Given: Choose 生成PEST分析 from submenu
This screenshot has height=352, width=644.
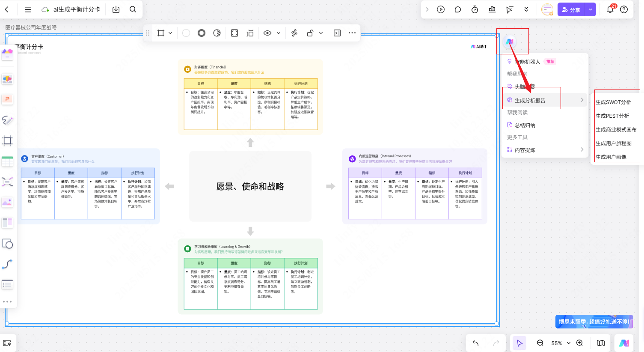Looking at the screenshot, I should tap(612, 116).
